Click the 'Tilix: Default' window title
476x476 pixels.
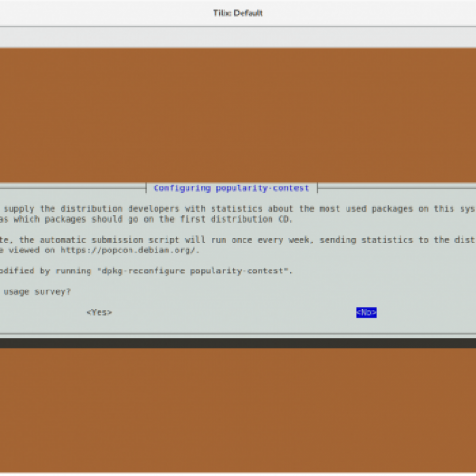coord(238,14)
